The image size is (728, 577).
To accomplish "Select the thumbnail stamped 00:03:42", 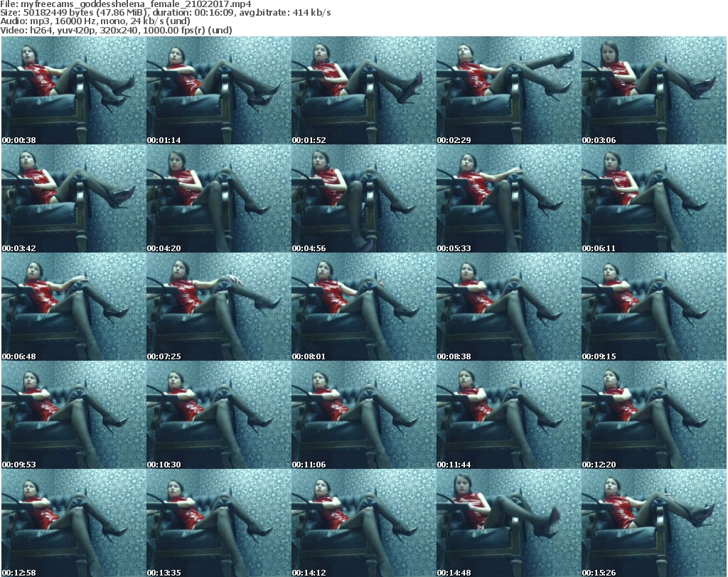I will 74,198.
